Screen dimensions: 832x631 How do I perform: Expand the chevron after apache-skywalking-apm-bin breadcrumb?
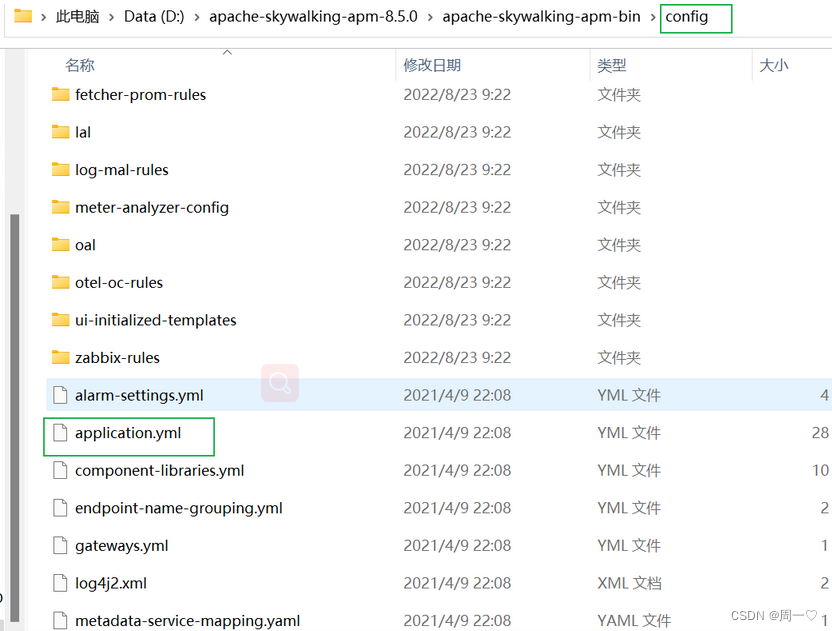pos(653,18)
